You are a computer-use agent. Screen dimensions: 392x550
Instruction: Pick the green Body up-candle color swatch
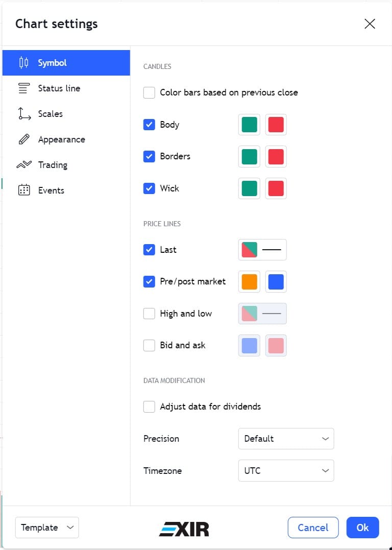coord(249,125)
